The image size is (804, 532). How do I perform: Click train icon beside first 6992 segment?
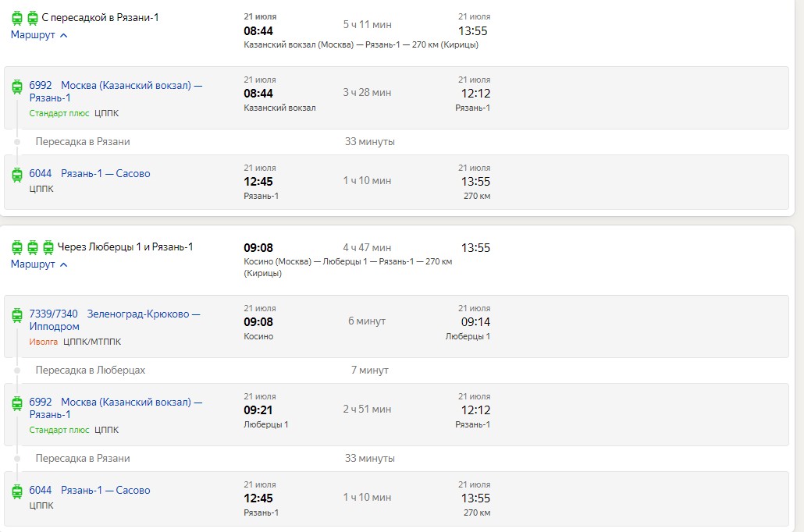(17, 87)
